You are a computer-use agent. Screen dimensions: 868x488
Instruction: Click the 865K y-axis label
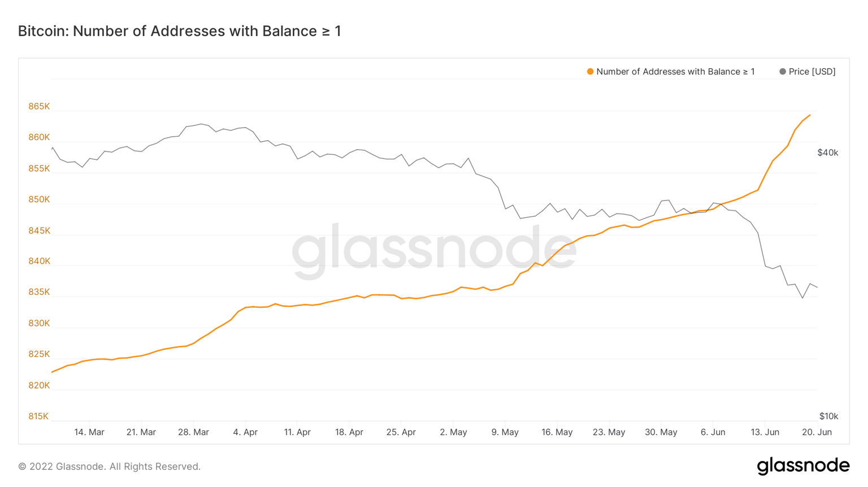point(39,107)
